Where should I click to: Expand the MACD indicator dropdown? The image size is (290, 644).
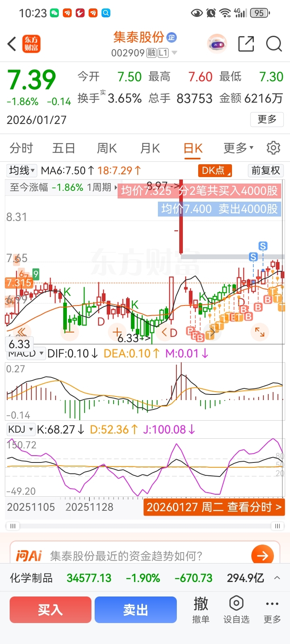tap(27, 353)
